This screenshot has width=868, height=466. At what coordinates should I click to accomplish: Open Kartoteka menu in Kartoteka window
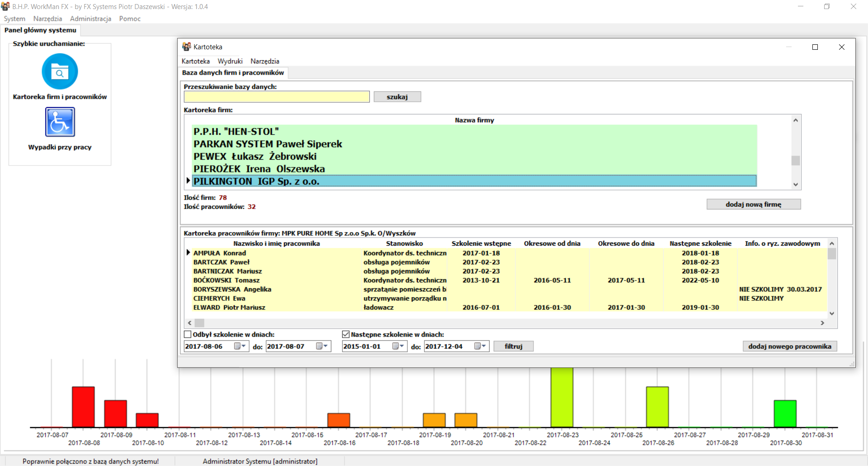click(x=195, y=61)
